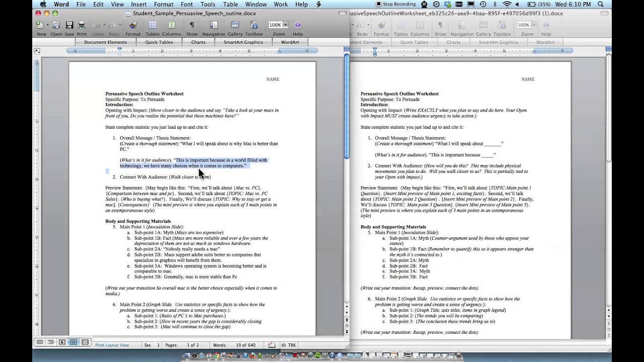The height and width of the screenshot is (362, 644).
Task: Click the Format brush in the worksheet window
Action: (x=381, y=25)
